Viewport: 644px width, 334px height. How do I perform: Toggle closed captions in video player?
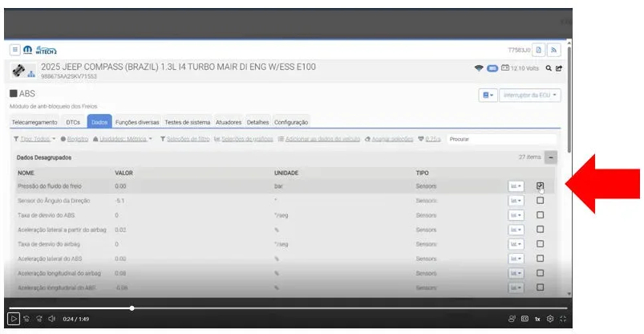(x=525, y=319)
